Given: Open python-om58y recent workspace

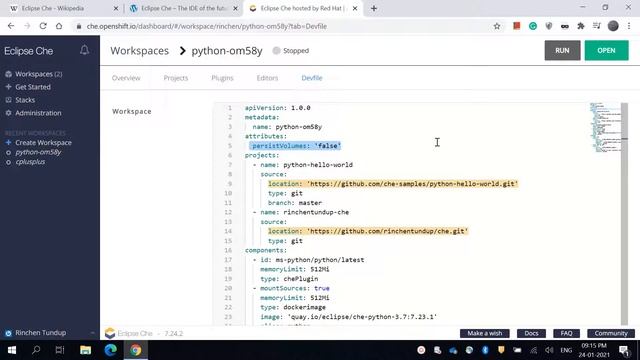Looking at the screenshot, I should click(38, 152).
